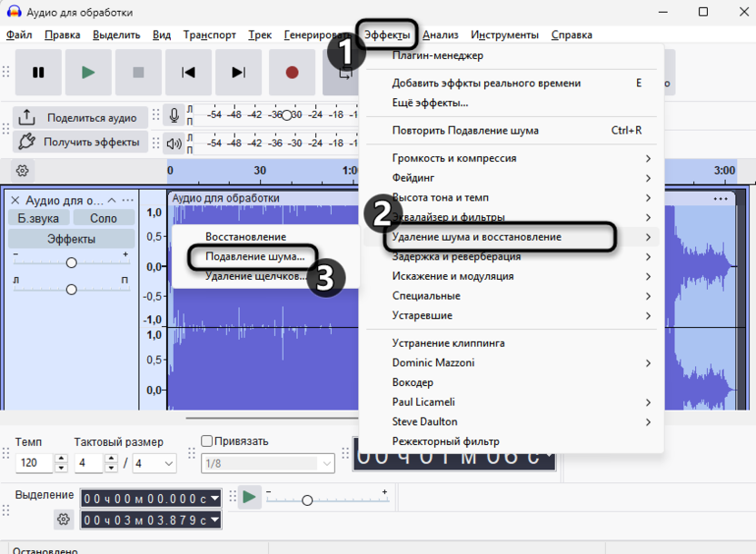Screen dimensions: 756x554
Task: Skip to the end of the project
Action: 238,73
